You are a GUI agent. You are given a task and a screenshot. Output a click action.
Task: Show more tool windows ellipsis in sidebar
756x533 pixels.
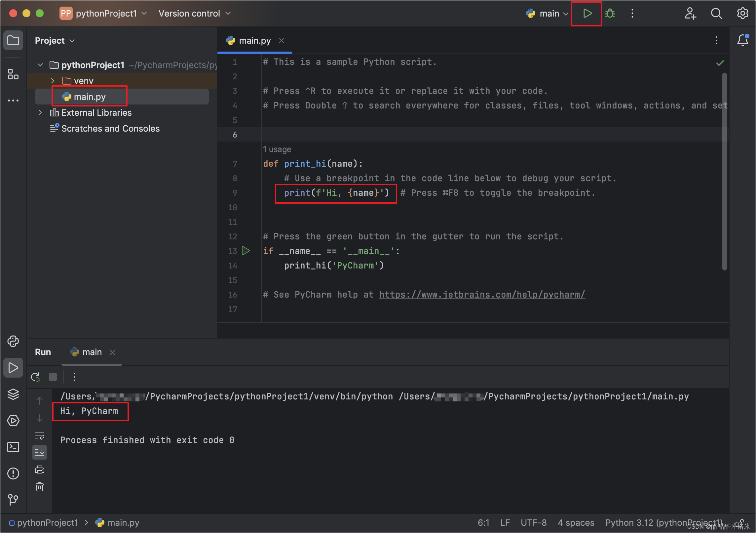13,101
